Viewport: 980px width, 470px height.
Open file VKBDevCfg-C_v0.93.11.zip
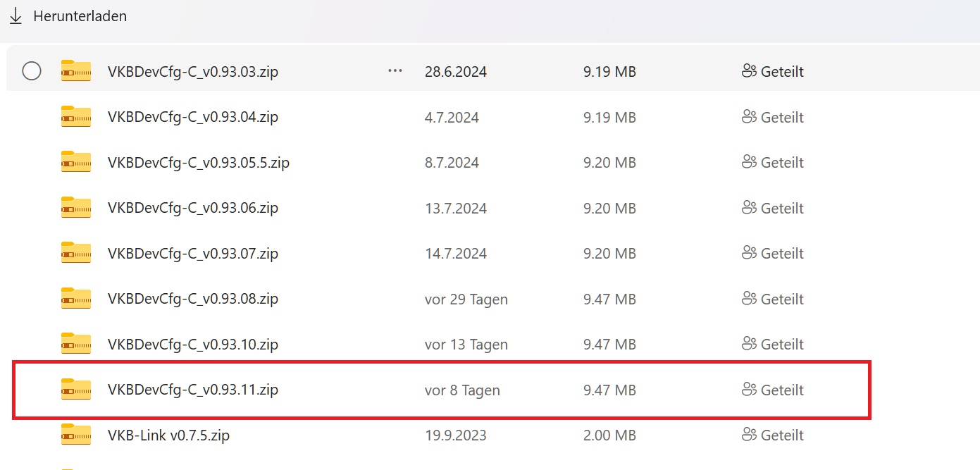[193, 390]
